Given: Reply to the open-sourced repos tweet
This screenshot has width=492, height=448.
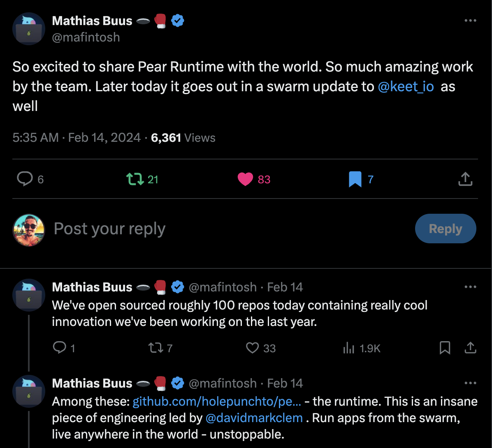Looking at the screenshot, I should [60, 349].
